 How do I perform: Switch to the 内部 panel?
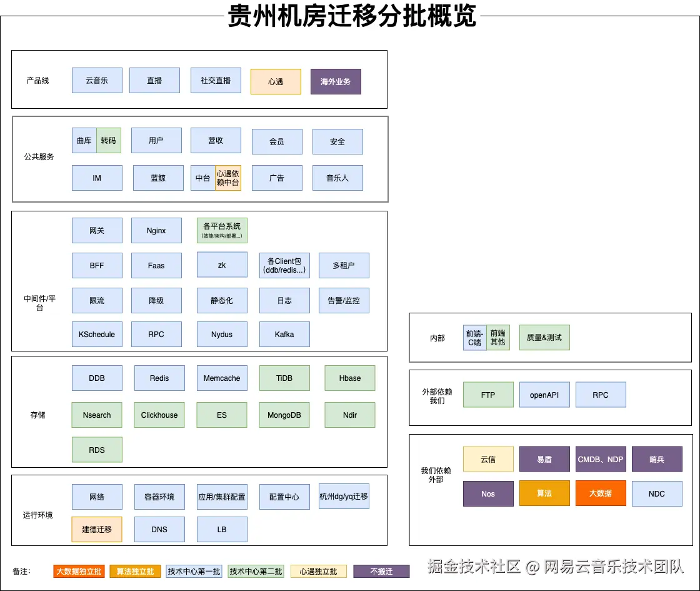pos(437,338)
